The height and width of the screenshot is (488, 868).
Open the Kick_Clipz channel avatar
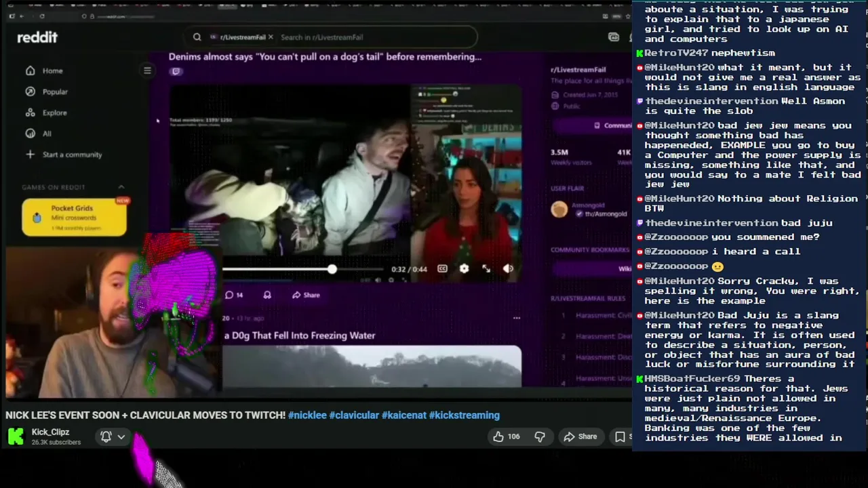click(16, 436)
